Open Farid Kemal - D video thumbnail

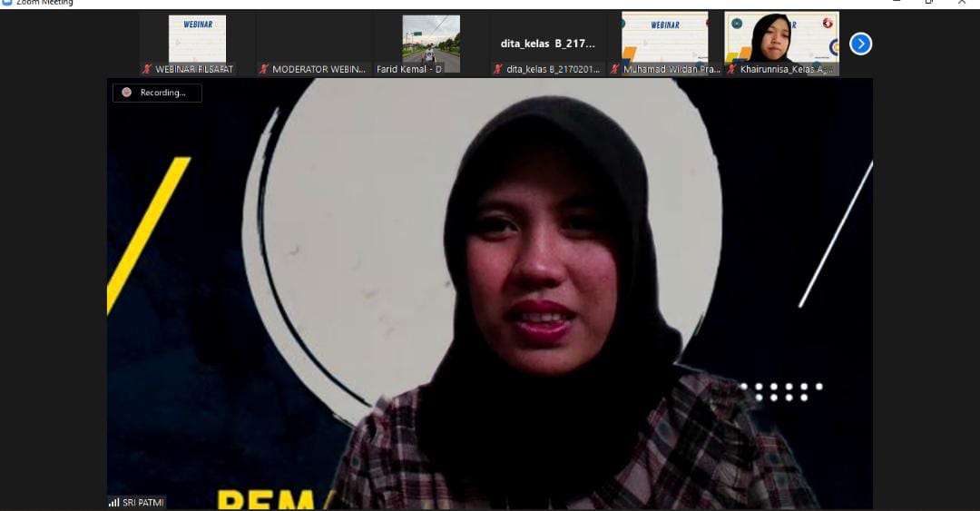[x=431, y=44]
